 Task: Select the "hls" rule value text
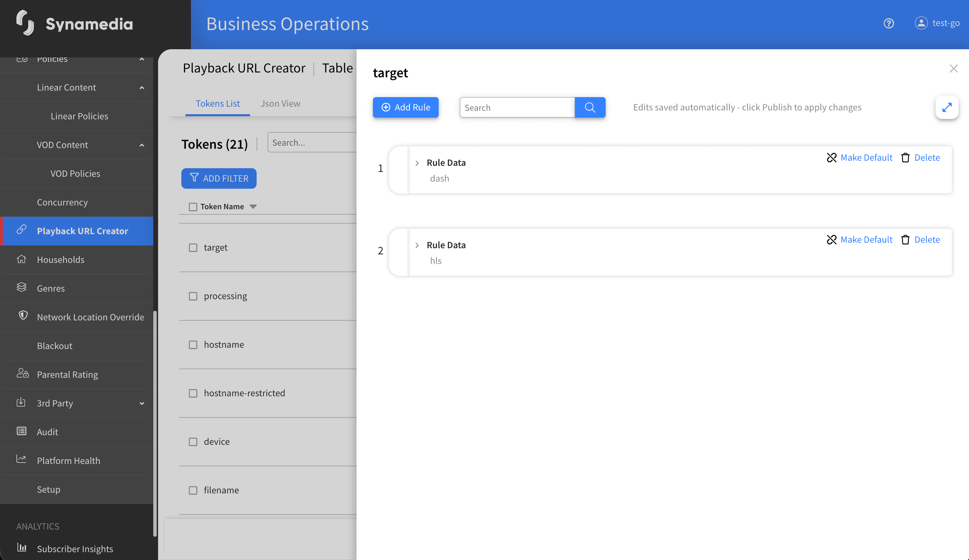[436, 261]
